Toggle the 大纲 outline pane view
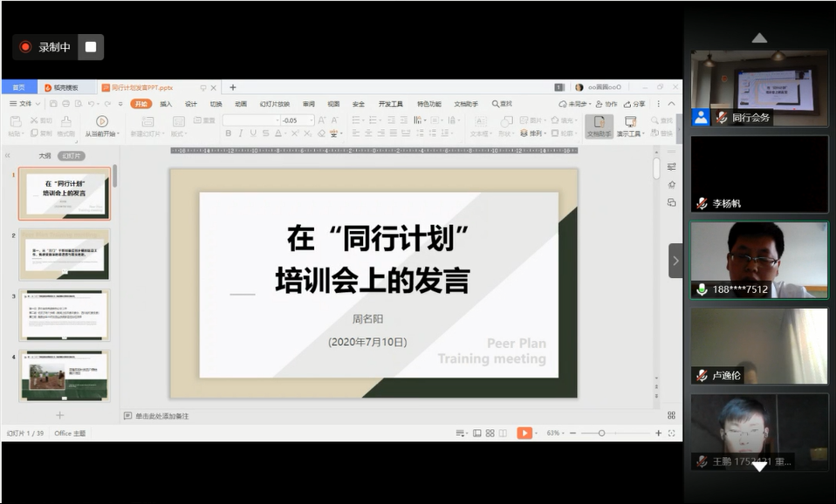 45,156
